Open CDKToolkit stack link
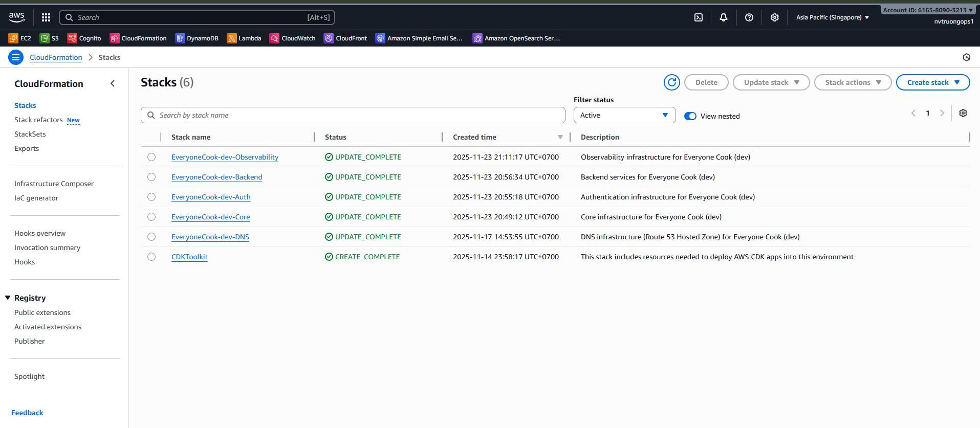The height and width of the screenshot is (428, 980). pyautogui.click(x=189, y=257)
